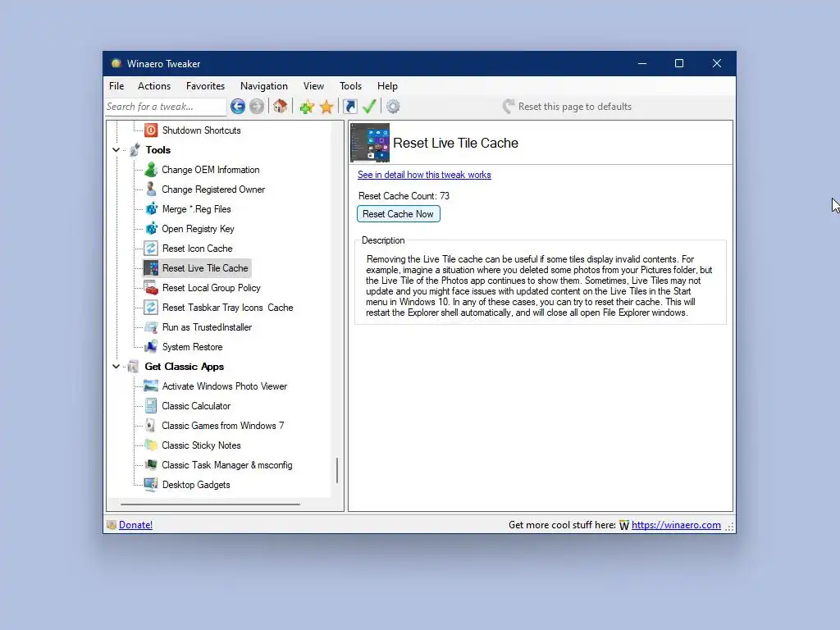The image size is (840, 630).
Task: Click the Run as TrustedInstaller icon
Action: [x=151, y=326]
